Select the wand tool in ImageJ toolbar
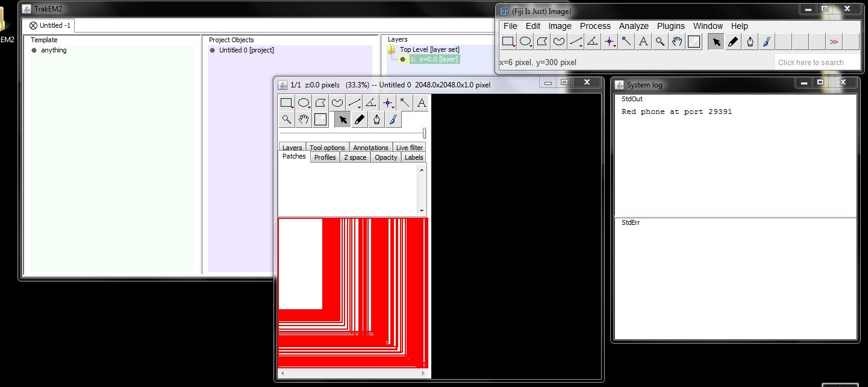This screenshot has height=387, width=868. 626,42
